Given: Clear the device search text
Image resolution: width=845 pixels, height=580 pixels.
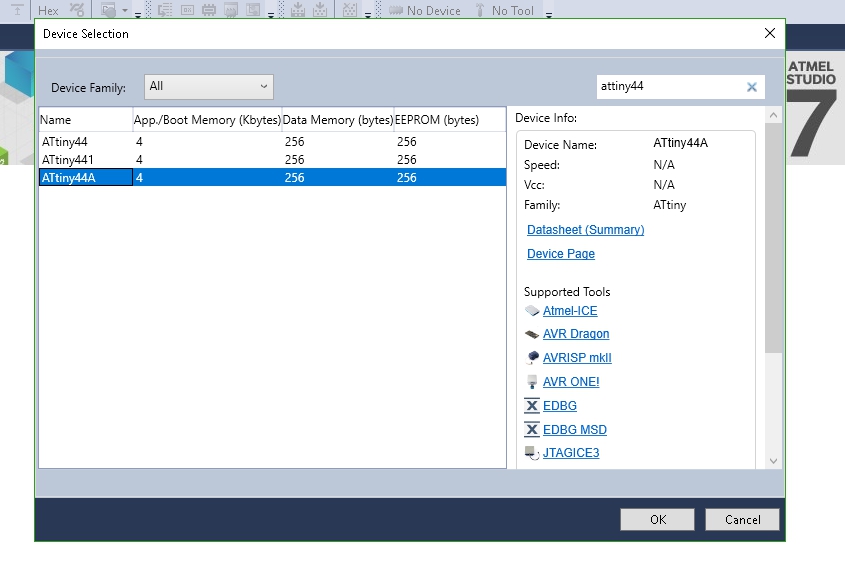Looking at the screenshot, I should tap(752, 87).
